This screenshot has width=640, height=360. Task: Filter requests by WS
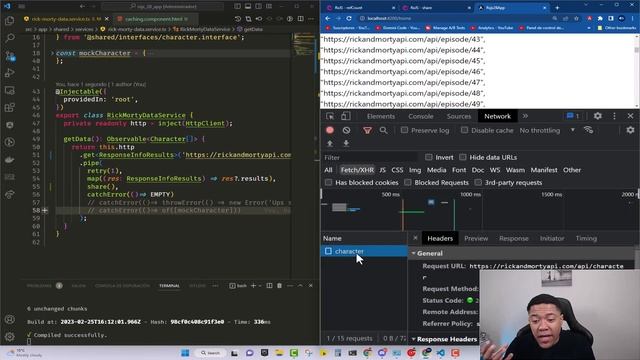[x=495, y=170]
